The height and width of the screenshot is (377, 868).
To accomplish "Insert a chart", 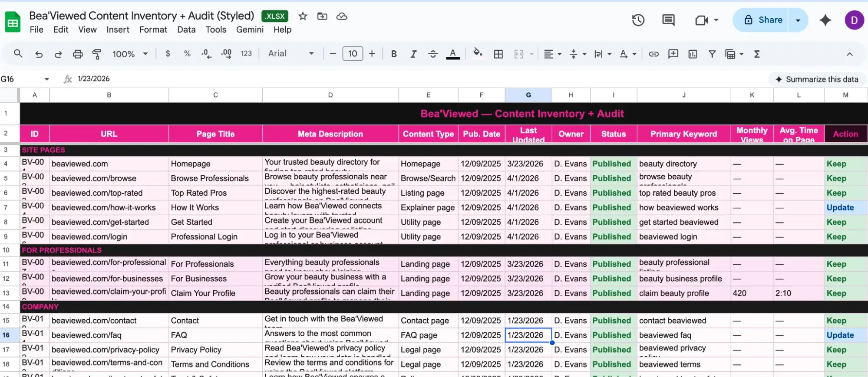I will click(693, 54).
